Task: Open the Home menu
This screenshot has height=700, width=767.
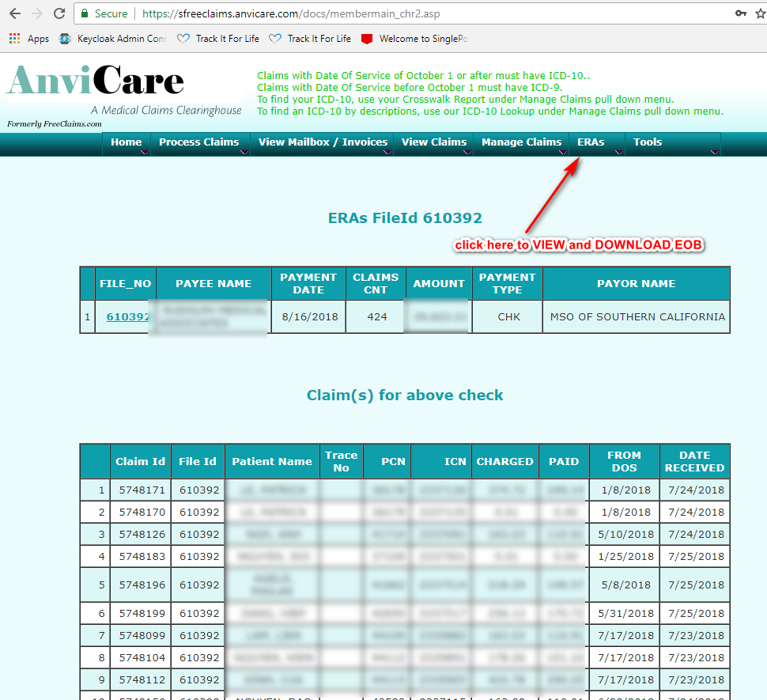Action: pos(127,142)
